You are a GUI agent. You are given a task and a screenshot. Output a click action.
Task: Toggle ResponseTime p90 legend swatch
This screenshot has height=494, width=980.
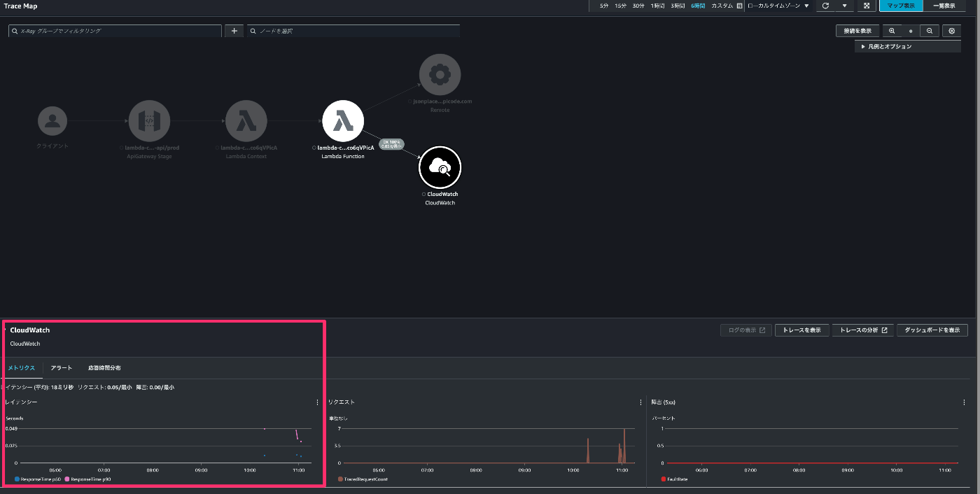[x=67, y=479]
